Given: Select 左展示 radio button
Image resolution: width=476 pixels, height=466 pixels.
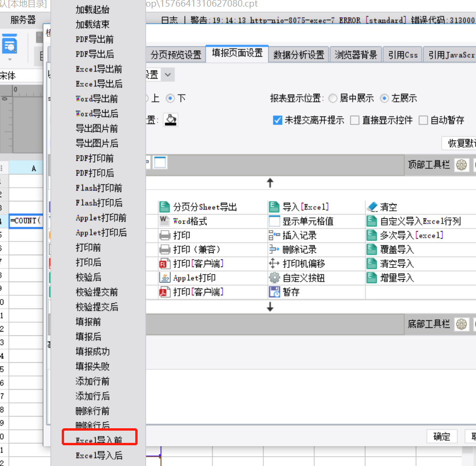Looking at the screenshot, I should [x=384, y=99].
